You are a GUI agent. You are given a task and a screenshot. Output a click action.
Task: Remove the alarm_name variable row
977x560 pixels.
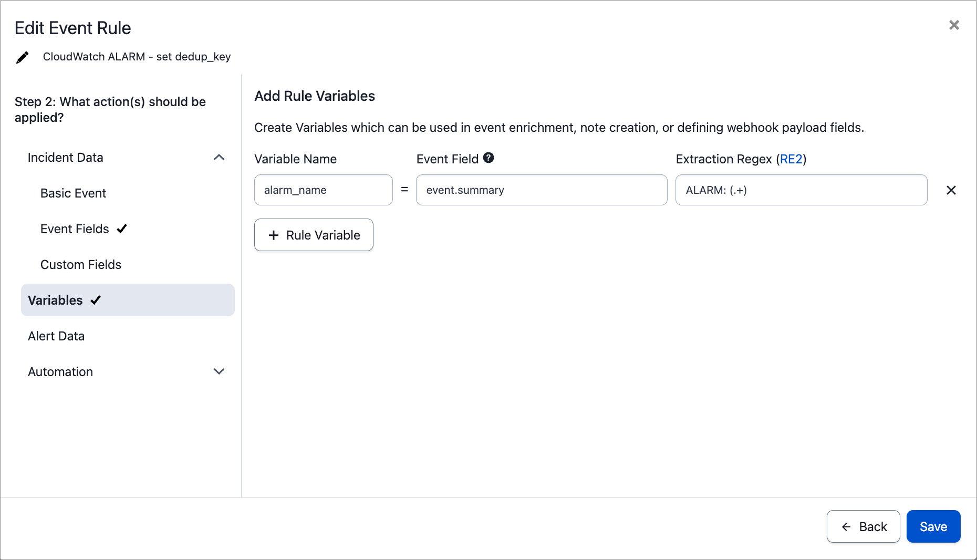tap(951, 190)
